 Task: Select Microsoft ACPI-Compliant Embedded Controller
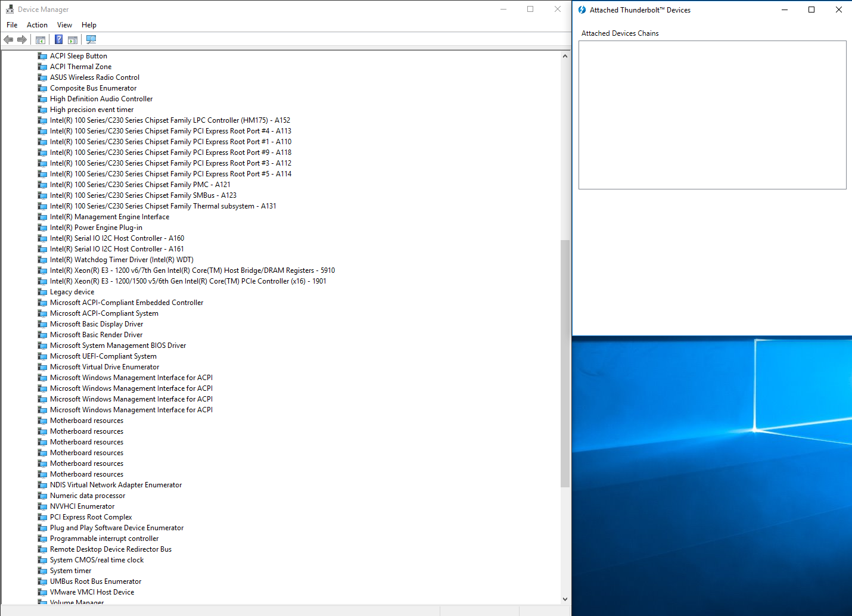point(126,303)
